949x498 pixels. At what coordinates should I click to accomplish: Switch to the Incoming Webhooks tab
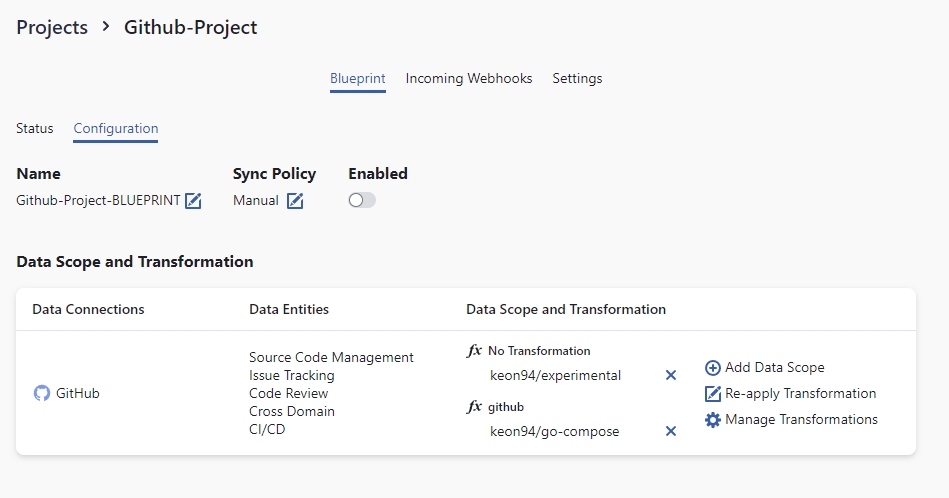pyautogui.click(x=469, y=78)
